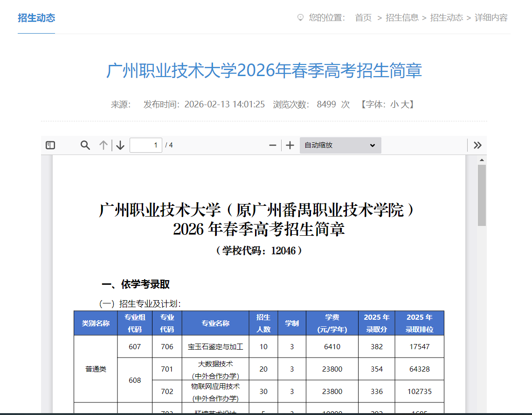Viewport: 532px width, 415px height.
Task: Click inside the page number input field
Action: (x=145, y=145)
